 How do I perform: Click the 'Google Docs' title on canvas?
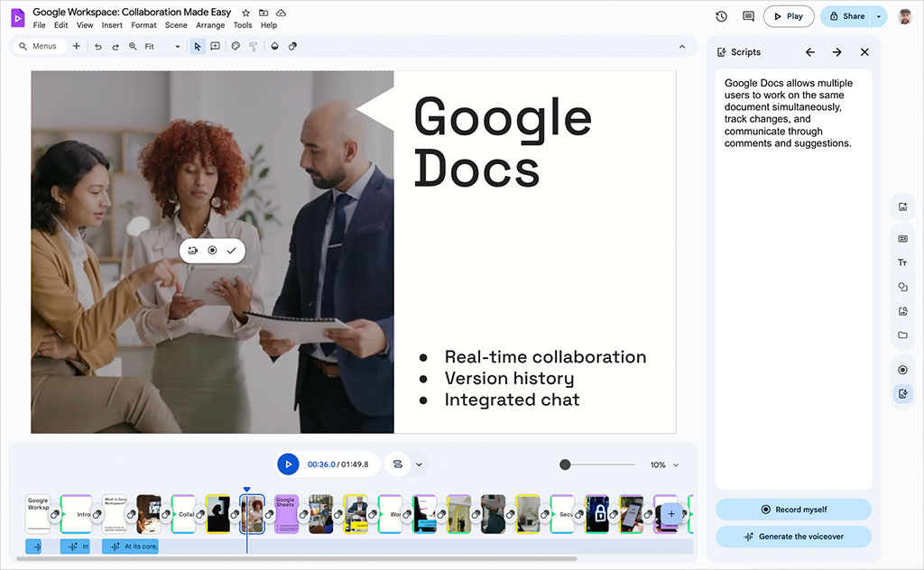503,142
